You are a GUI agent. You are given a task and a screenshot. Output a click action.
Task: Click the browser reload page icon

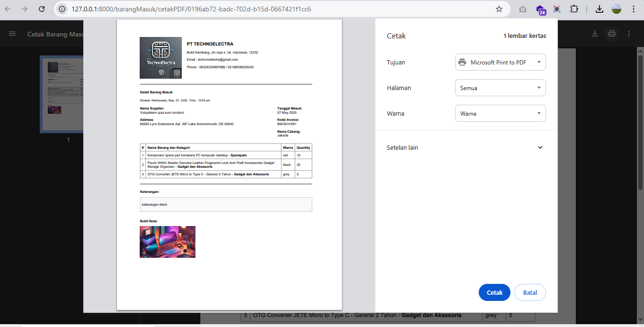(x=42, y=9)
